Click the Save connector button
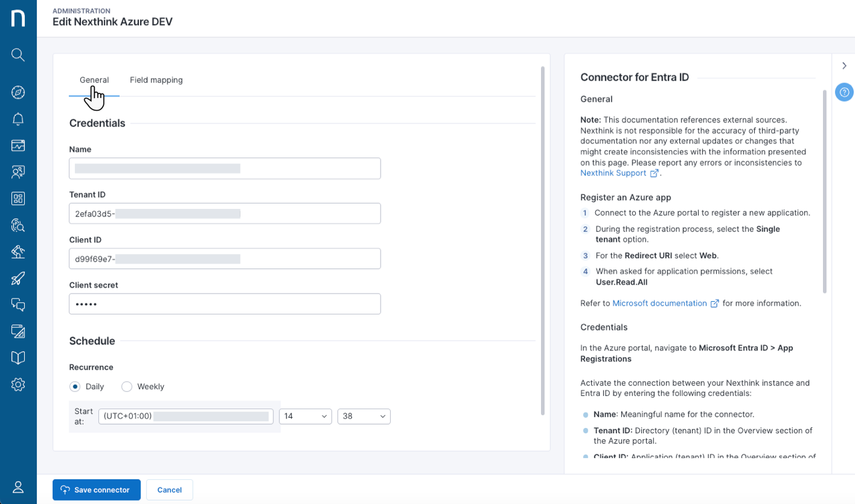 tap(96, 489)
